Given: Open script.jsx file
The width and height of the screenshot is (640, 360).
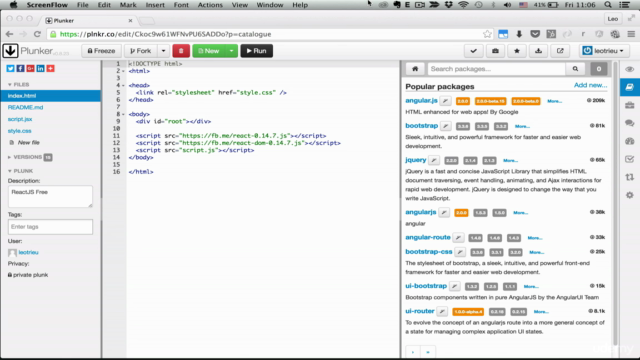Looking at the screenshot, I should pos(20,119).
